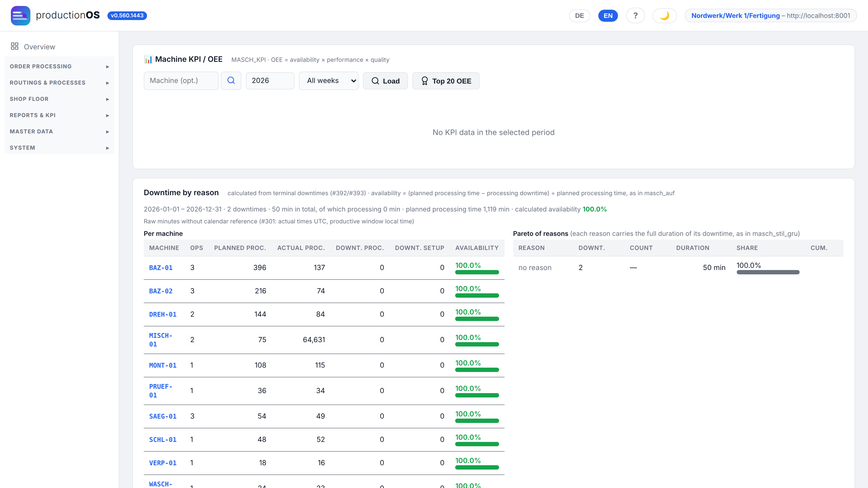The height and width of the screenshot is (488, 868).
Task: Click the Load button
Action: coord(385,81)
